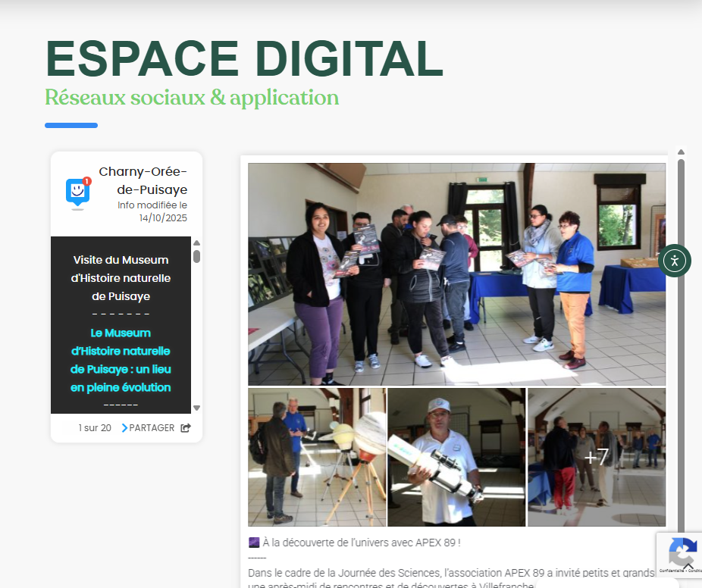Viewport: 702px width, 588px height.
Task: Click the APEX 89 post caption text
Action: [355, 543]
